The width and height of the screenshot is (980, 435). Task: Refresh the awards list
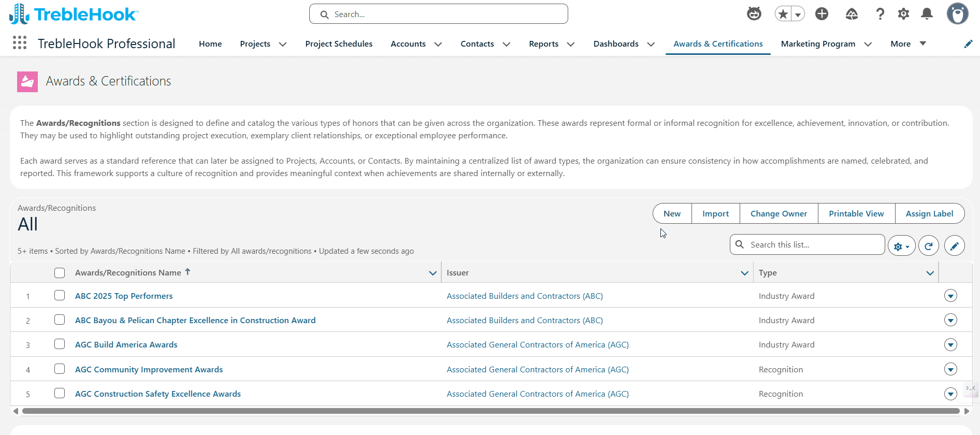929,246
